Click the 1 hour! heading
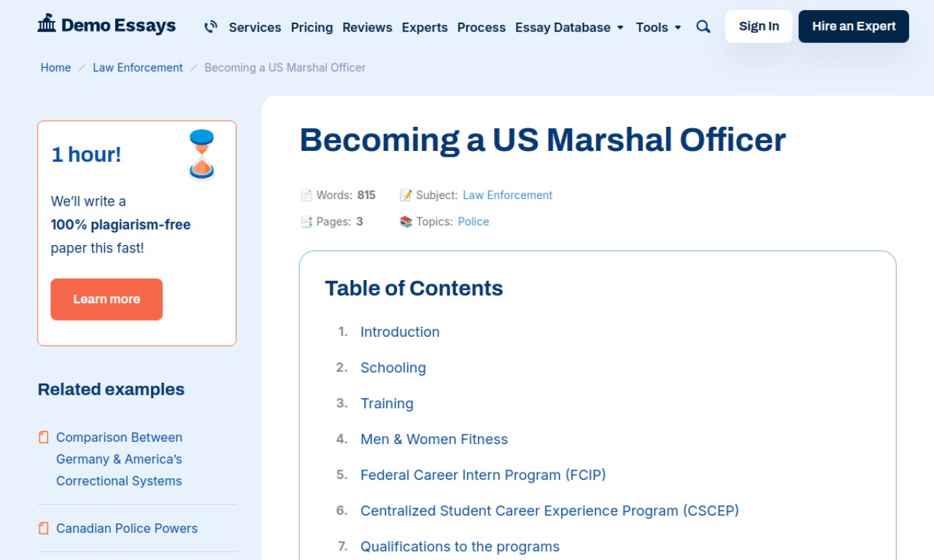The height and width of the screenshot is (560, 934). click(86, 155)
